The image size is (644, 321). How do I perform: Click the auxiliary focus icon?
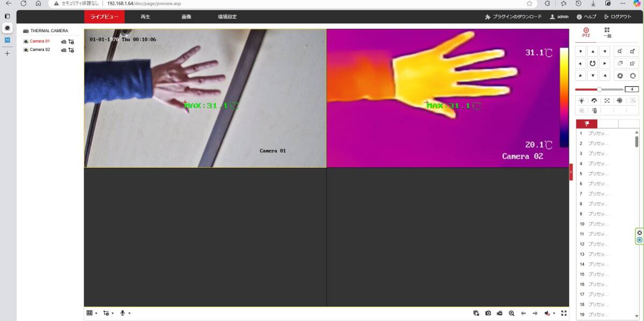pos(607,100)
